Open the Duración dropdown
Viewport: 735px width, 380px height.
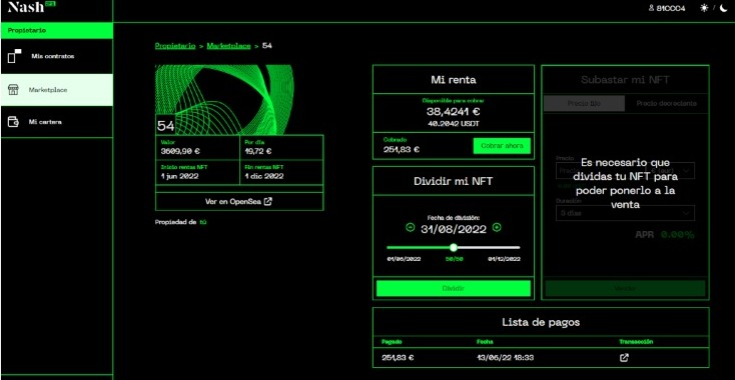[x=625, y=213]
